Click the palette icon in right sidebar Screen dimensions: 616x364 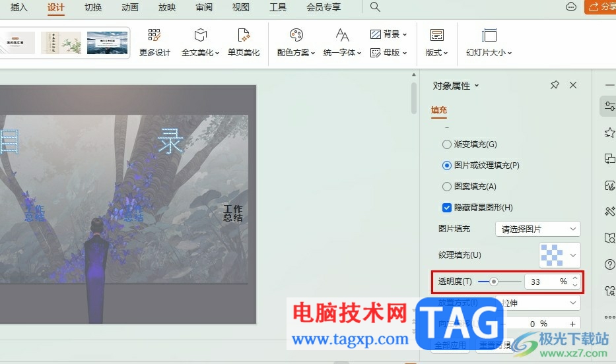coord(609,185)
